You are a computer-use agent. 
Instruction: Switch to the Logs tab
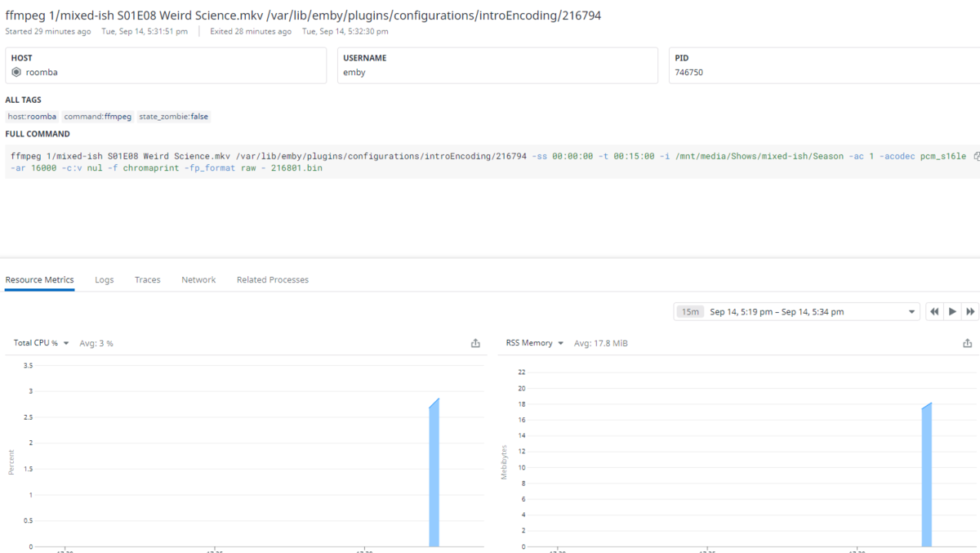coord(105,279)
